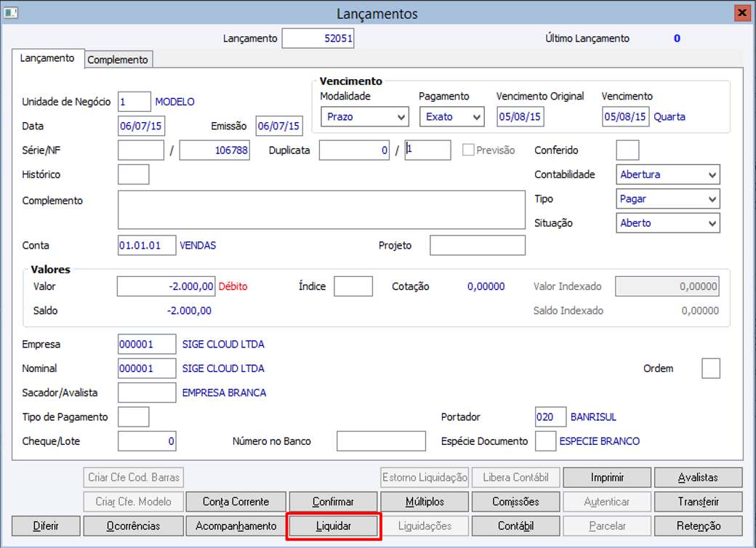Focus the Sacador/Avalista field
Image resolution: width=756 pixels, height=548 pixels.
(x=147, y=392)
